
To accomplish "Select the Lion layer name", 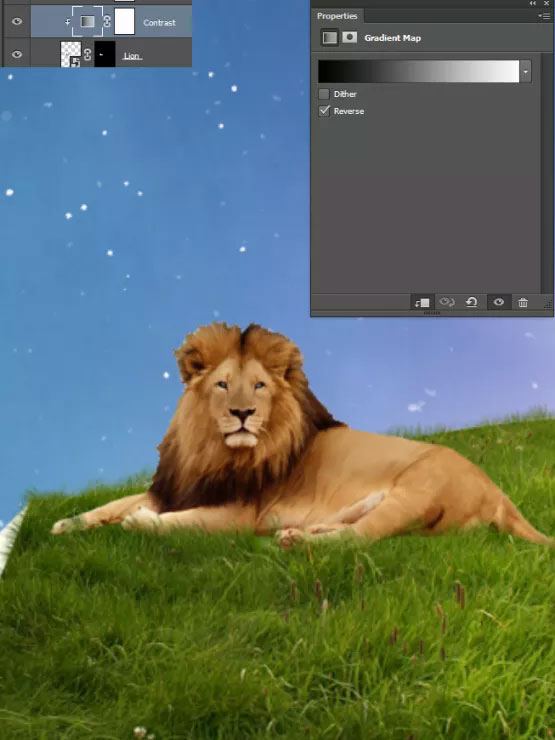I will [132, 56].
